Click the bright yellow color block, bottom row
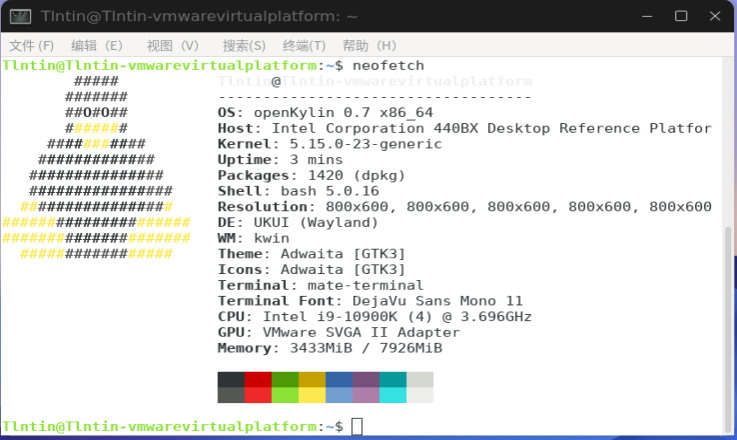 [x=312, y=395]
